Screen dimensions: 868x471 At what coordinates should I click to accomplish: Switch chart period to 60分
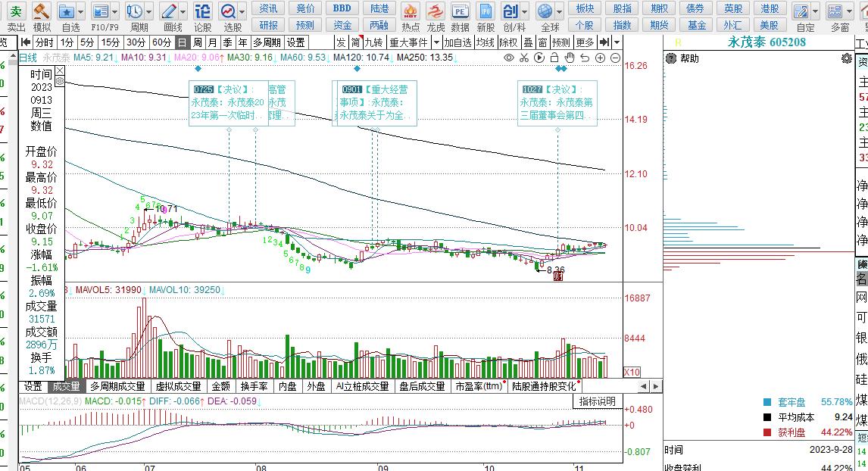point(161,42)
